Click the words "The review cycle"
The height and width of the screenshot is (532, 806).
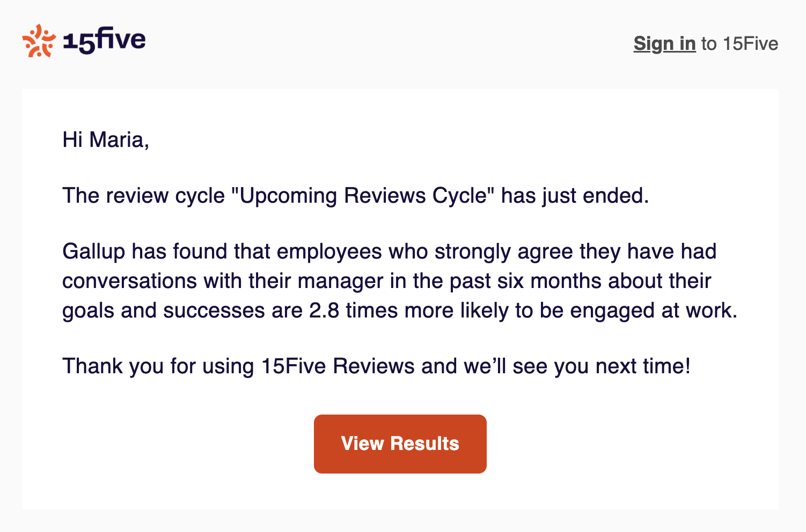pos(143,196)
